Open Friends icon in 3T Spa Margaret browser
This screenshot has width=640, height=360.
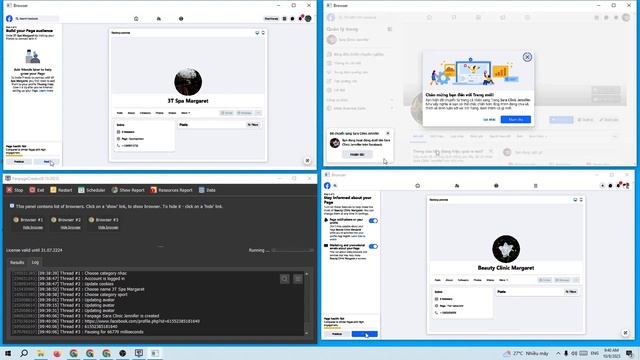(159, 18)
